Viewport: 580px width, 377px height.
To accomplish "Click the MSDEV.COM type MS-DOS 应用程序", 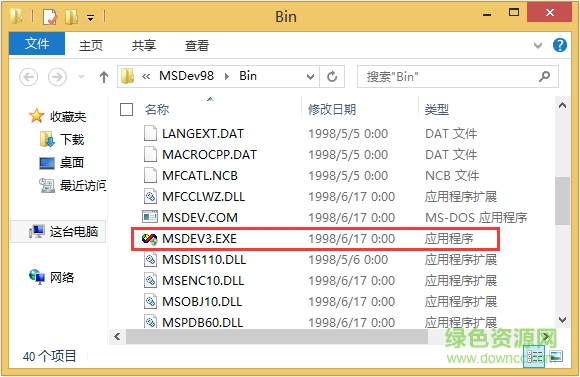I will (x=476, y=218).
